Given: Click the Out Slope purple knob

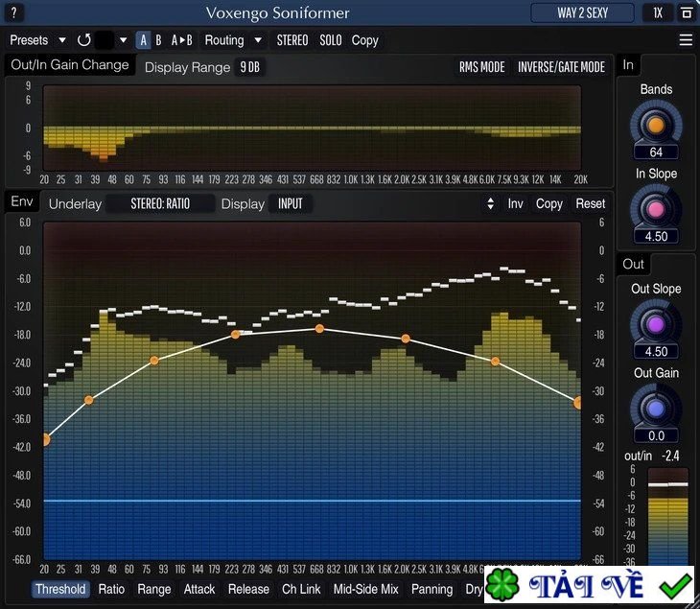Looking at the screenshot, I should tap(656, 324).
